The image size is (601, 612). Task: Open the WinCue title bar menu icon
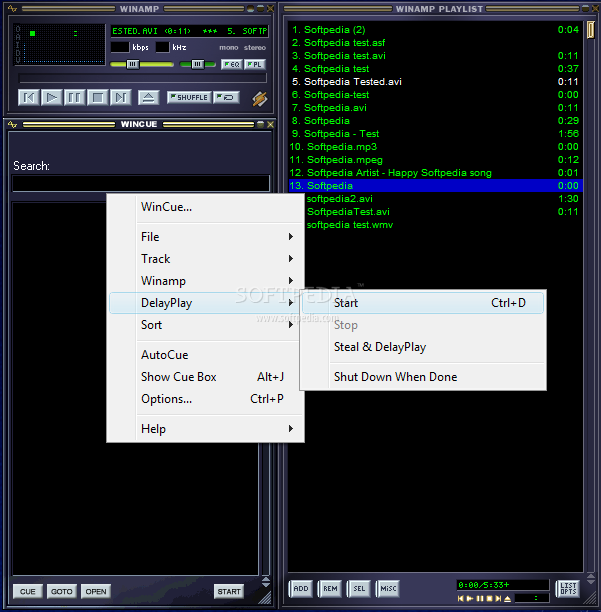[12, 124]
